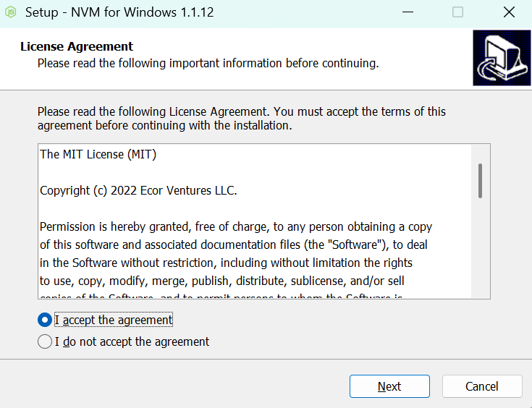
Task: Click the "License Agreement" heading
Action: click(77, 46)
